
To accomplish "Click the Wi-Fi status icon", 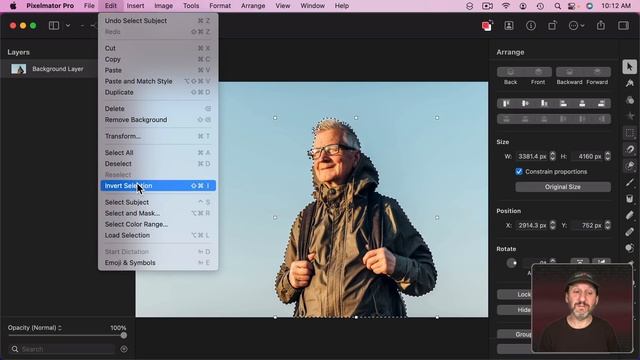I will coord(506,6).
